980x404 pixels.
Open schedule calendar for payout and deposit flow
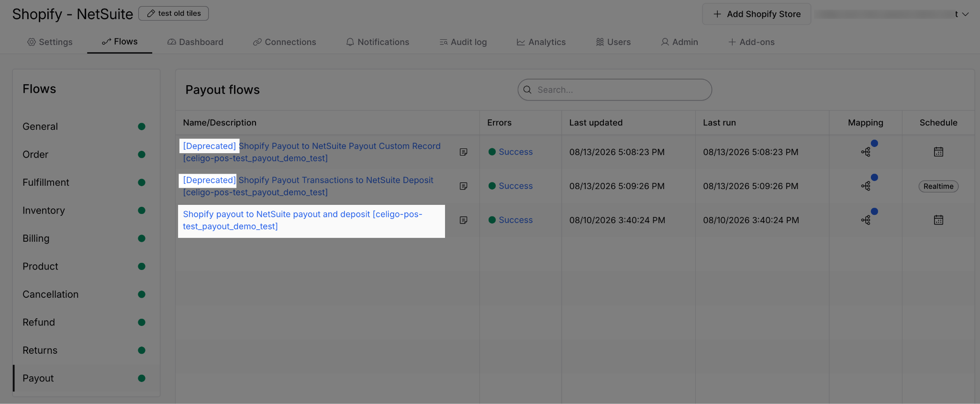(x=938, y=220)
